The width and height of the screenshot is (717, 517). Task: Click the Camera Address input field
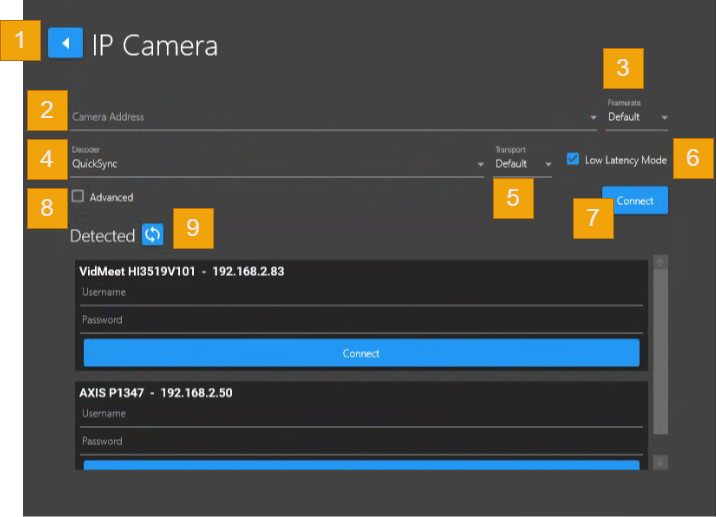[x=328, y=117]
